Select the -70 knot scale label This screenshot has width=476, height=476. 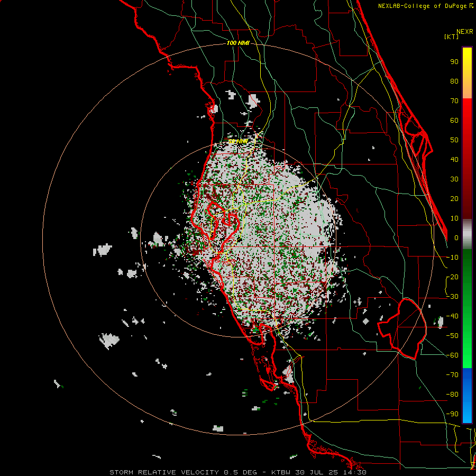coord(452,375)
